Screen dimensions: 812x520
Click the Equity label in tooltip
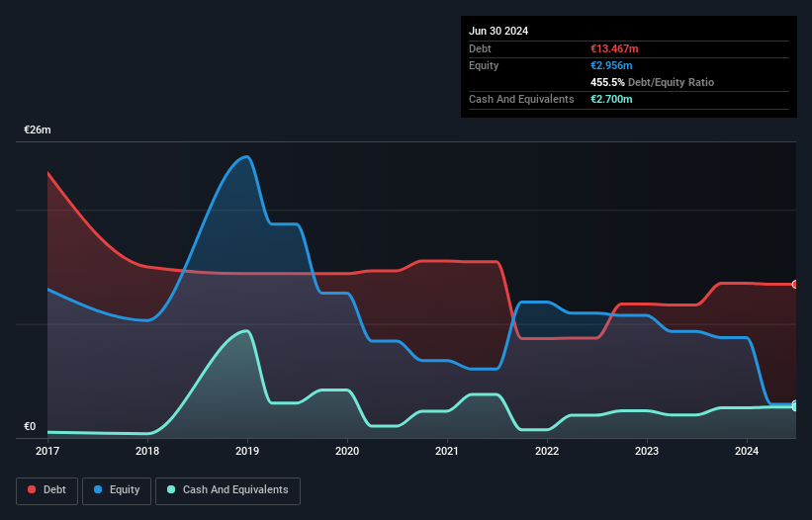484,65
